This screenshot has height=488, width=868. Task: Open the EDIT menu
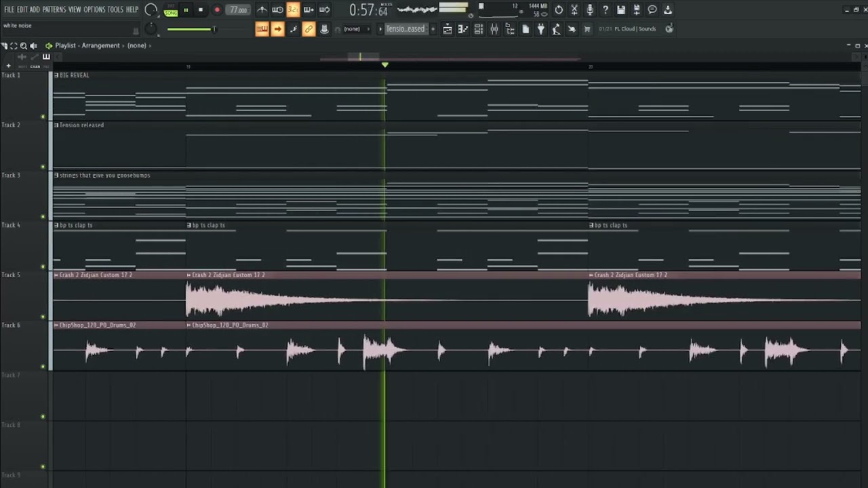22,9
